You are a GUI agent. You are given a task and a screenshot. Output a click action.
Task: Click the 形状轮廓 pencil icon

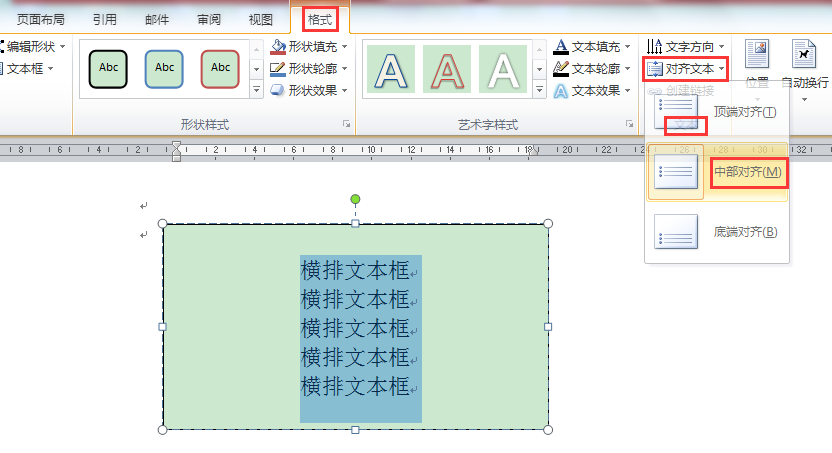click(x=278, y=68)
